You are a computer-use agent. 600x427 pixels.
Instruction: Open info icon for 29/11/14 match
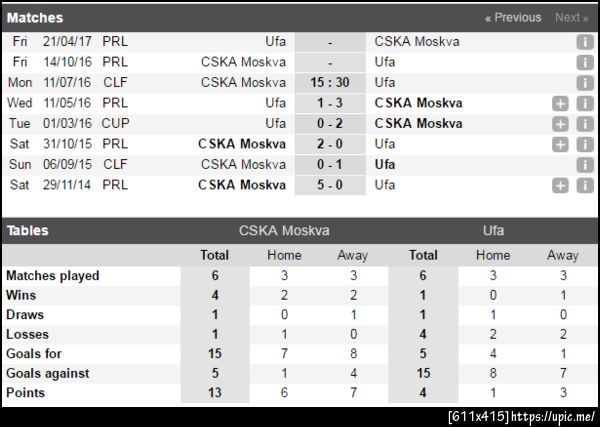(x=585, y=185)
